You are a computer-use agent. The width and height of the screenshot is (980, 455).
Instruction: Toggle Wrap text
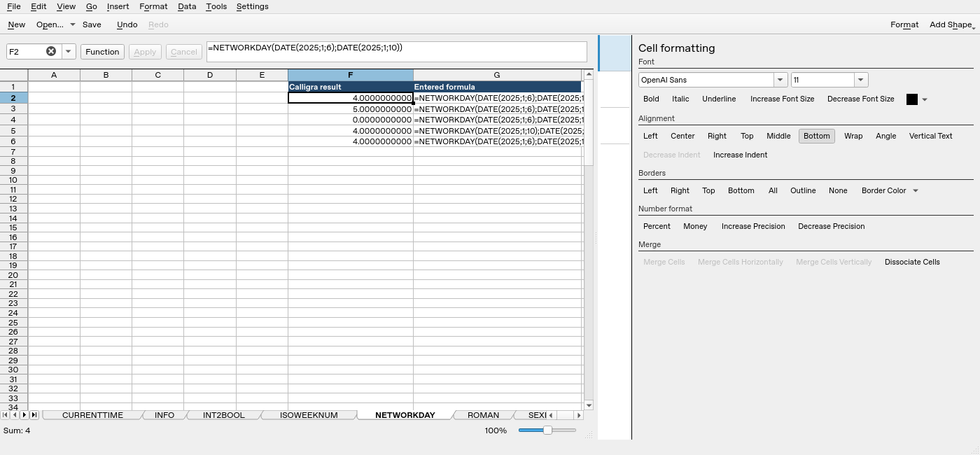853,136
